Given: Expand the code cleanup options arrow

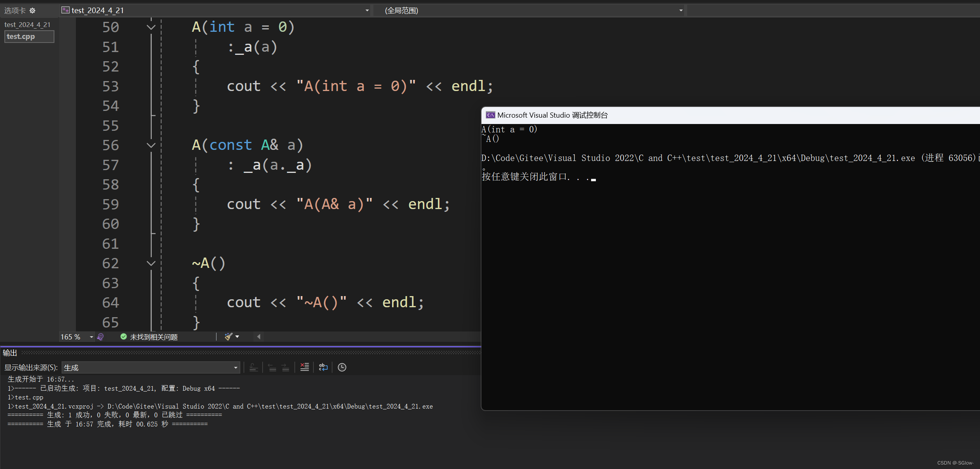Looking at the screenshot, I should (x=237, y=337).
